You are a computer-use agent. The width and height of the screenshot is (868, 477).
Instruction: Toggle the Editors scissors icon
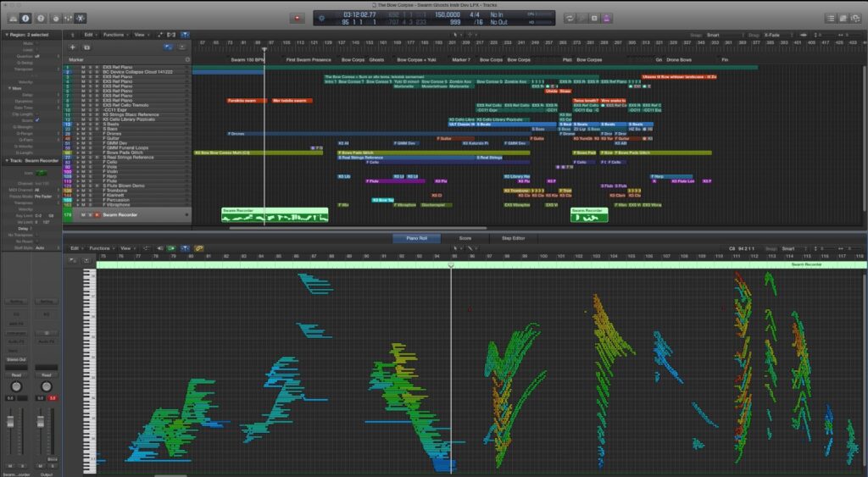pos(81,19)
